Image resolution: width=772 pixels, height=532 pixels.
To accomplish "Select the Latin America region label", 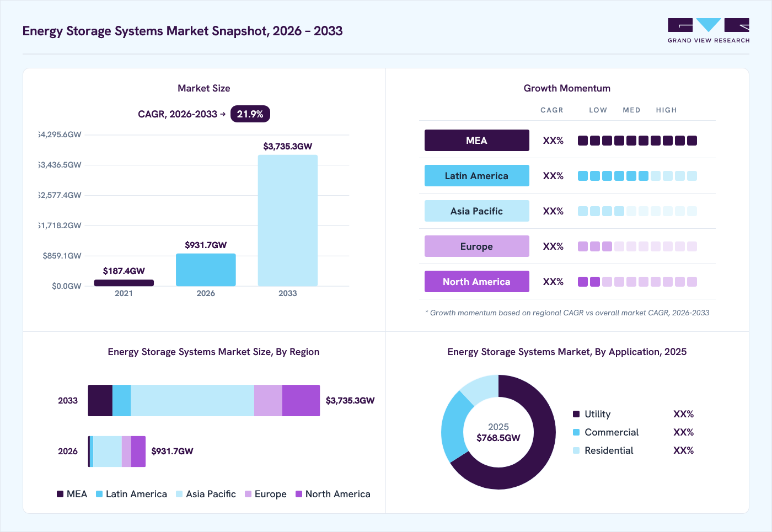I will [x=477, y=176].
